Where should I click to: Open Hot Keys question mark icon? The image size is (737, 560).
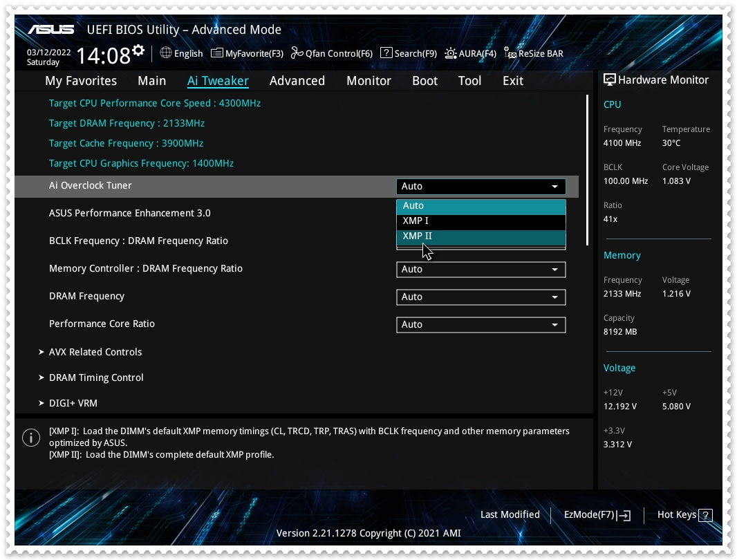pos(705,515)
